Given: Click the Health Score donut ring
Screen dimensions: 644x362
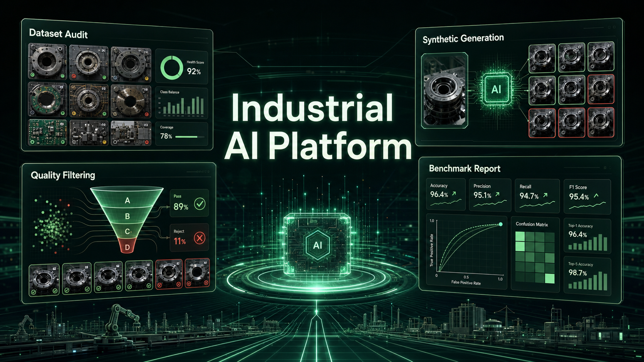Looking at the screenshot, I should click(x=171, y=68).
